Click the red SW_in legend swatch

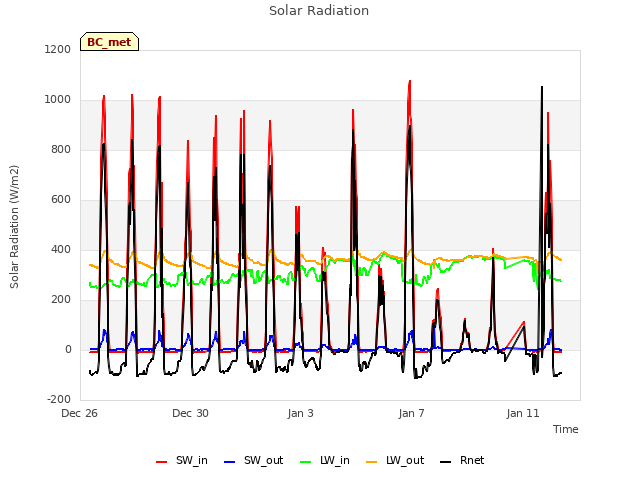[162, 462]
